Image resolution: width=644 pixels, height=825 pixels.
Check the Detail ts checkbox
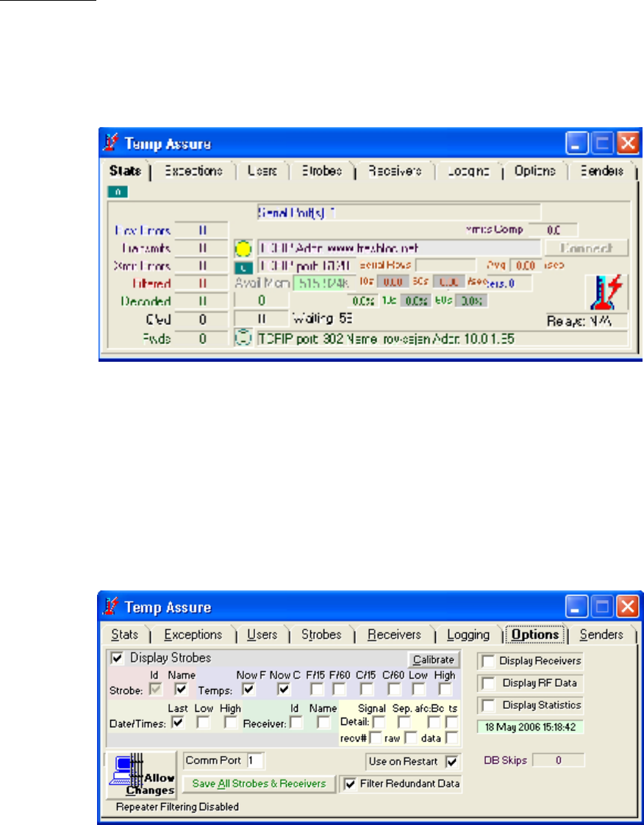[451, 722]
